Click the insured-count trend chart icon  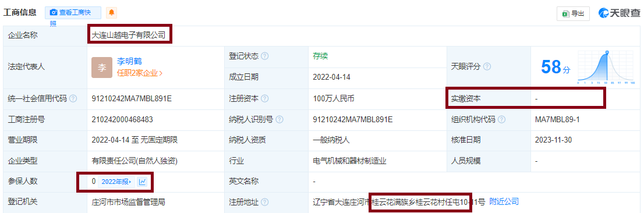pos(142,182)
